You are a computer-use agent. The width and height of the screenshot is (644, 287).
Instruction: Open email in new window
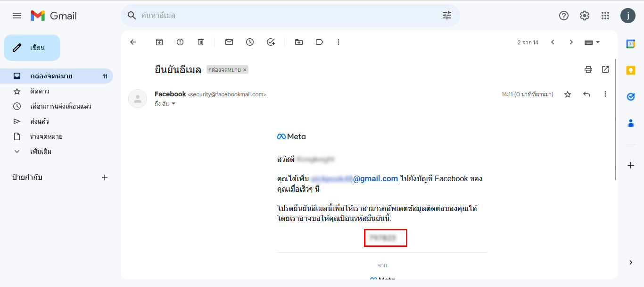tap(605, 69)
